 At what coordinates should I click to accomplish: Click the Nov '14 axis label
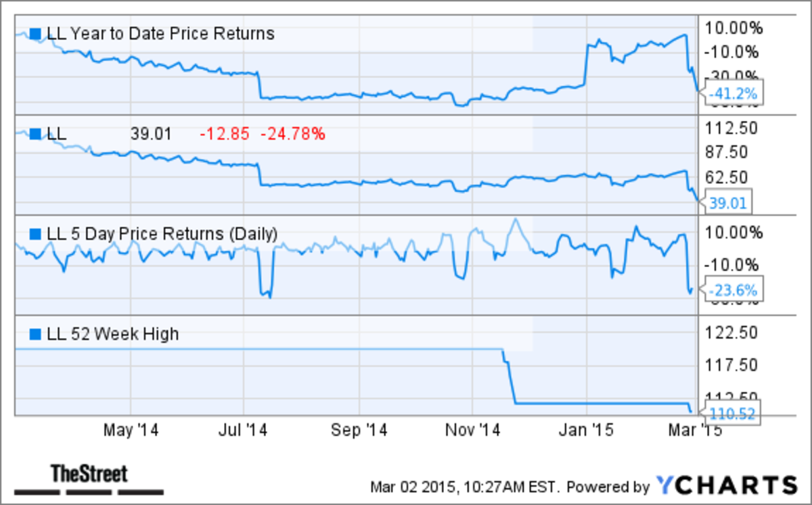pos(474,431)
